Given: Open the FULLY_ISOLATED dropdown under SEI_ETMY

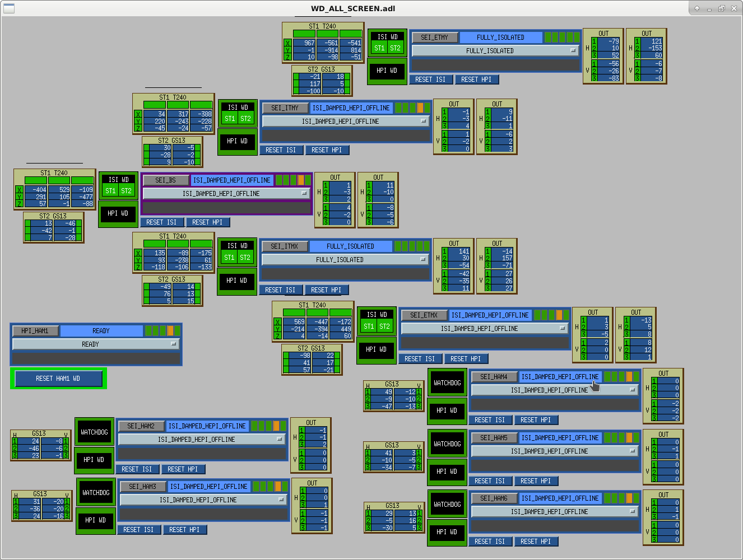Looking at the screenshot, I should tap(495, 51).
